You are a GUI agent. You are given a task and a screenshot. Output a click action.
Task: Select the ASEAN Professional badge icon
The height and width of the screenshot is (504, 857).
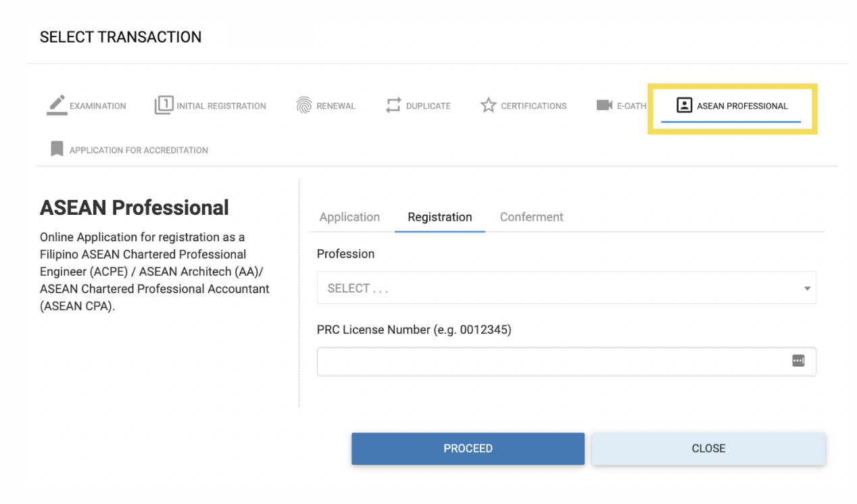pyautogui.click(x=685, y=104)
